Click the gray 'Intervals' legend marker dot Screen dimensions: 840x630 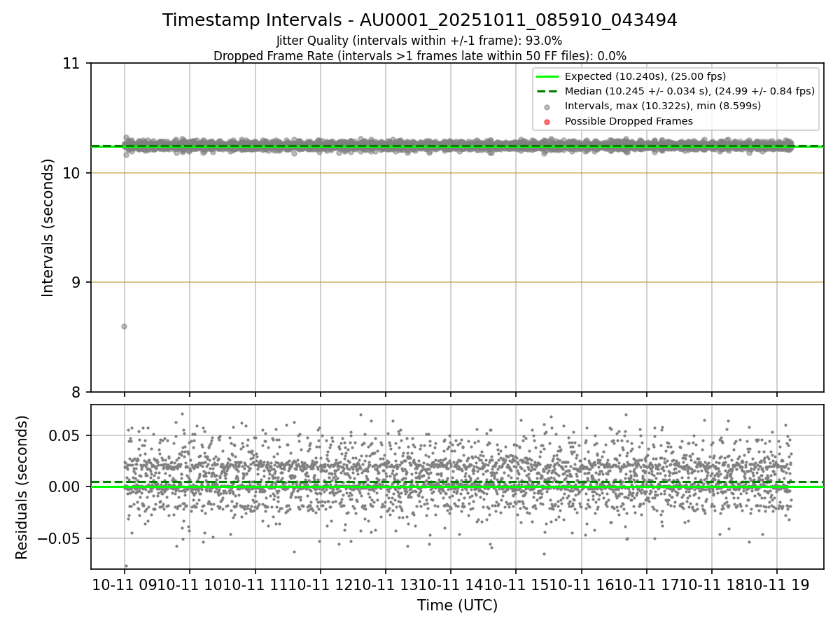pyautogui.click(x=547, y=107)
